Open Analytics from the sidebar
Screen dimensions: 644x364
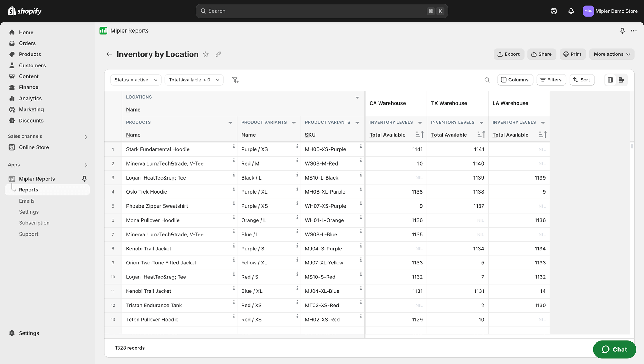[30, 98]
